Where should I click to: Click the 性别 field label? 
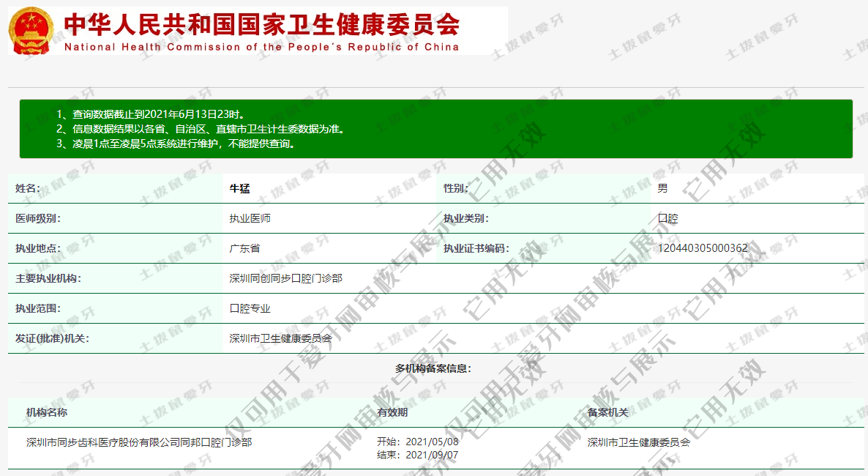click(x=455, y=188)
